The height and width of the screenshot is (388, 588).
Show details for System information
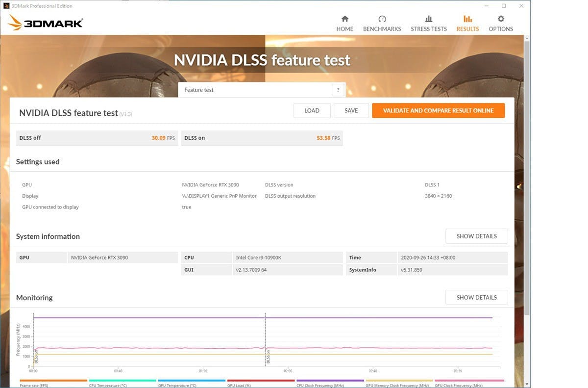click(x=477, y=236)
